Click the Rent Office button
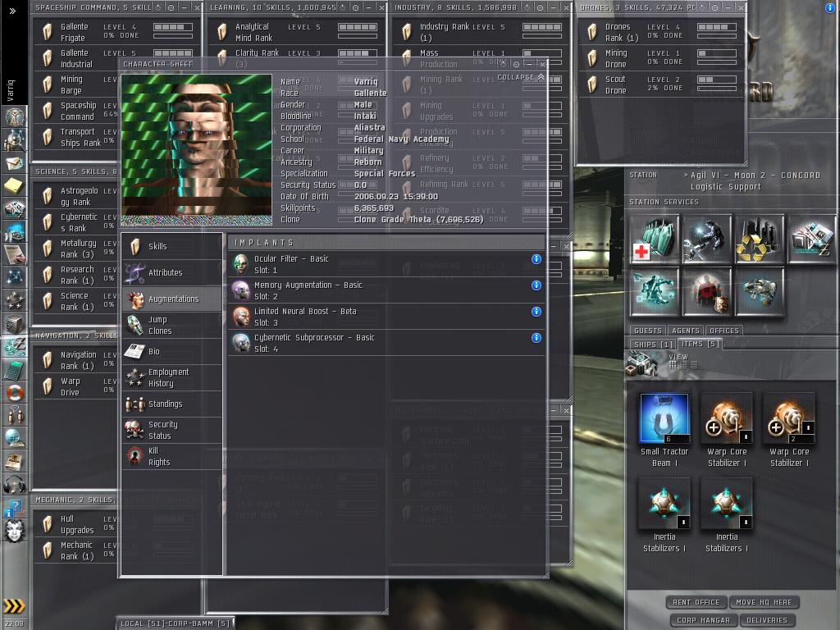This screenshot has width=840, height=630. tap(696, 603)
